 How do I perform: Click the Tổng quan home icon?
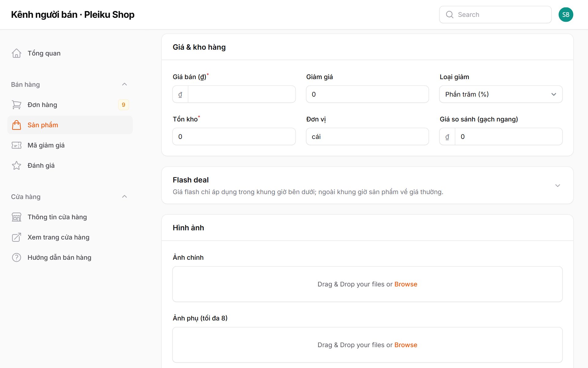click(x=17, y=53)
